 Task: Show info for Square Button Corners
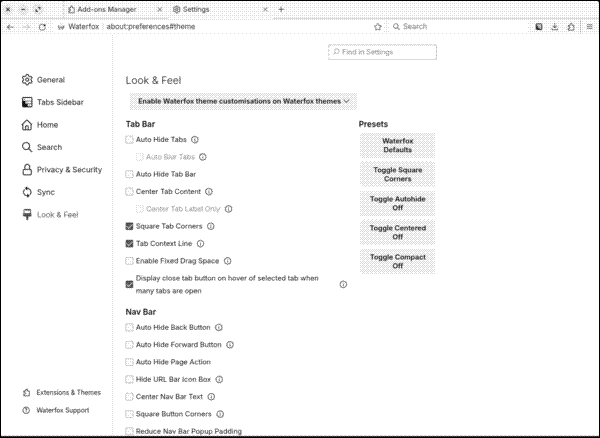[220, 414]
